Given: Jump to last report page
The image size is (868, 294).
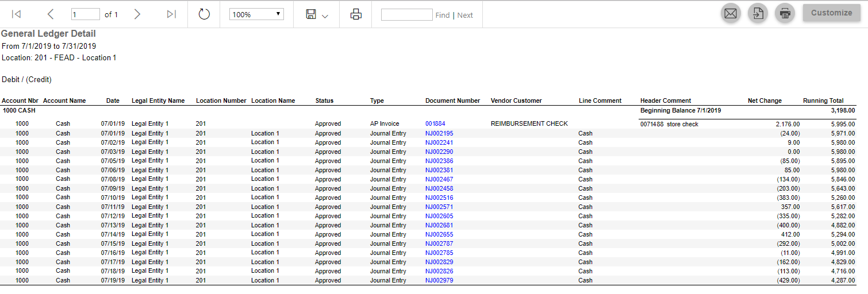Looking at the screenshot, I should pyautogui.click(x=171, y=14).
